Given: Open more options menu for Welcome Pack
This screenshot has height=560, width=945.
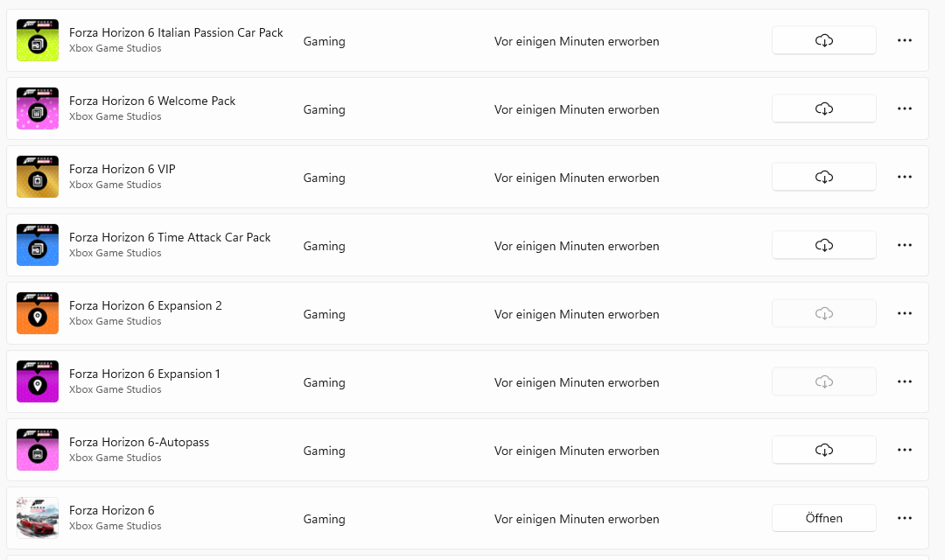Looking at the screenshot, I should pyautogui.click(x=905, y=108).
